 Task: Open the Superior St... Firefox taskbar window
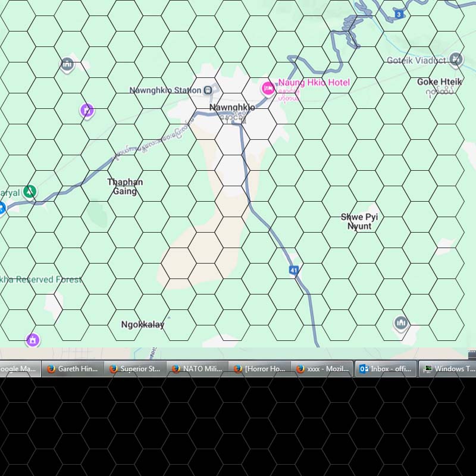tap(135, 368)
